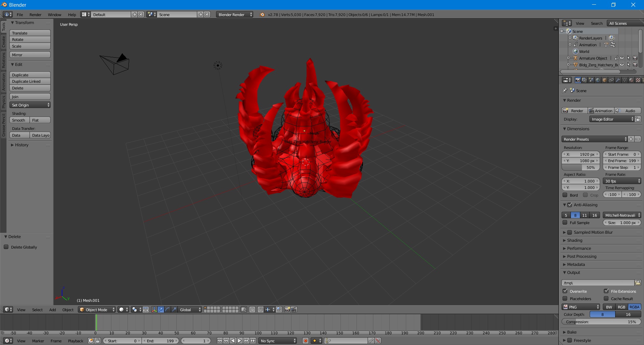The height and width of the screenshot is (345, 644).
Task: Click the OpenGL render image camera icon
Action: (x=287, y=309)
